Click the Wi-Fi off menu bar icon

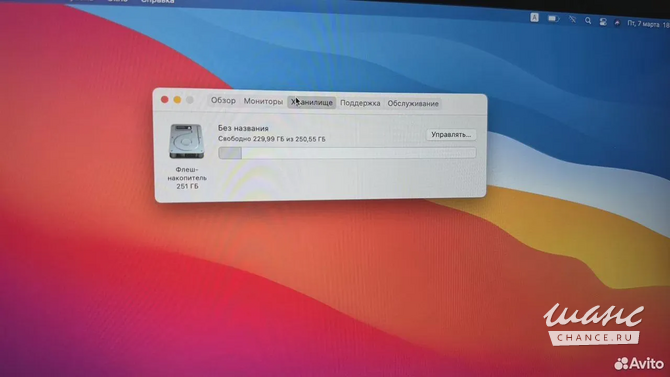pyautogui.click(x=572, y=20)
